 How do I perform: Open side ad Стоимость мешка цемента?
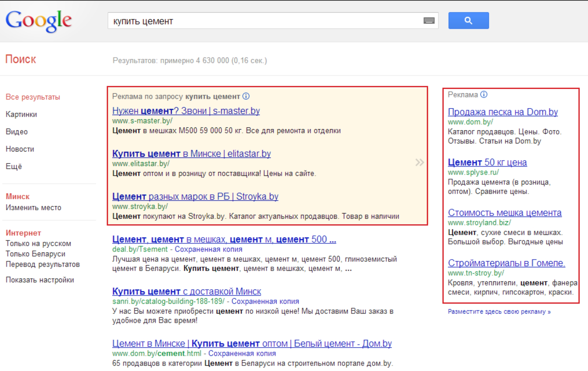(505, 213)
